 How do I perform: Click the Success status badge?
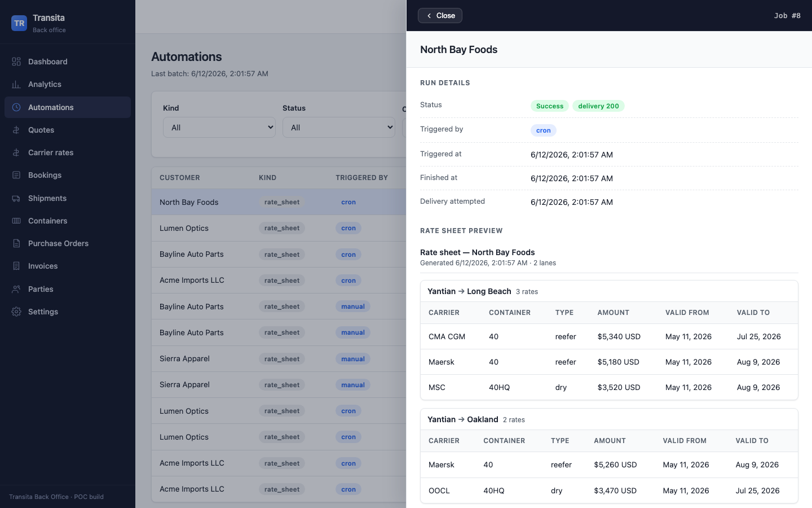click(x=550, y=106)
